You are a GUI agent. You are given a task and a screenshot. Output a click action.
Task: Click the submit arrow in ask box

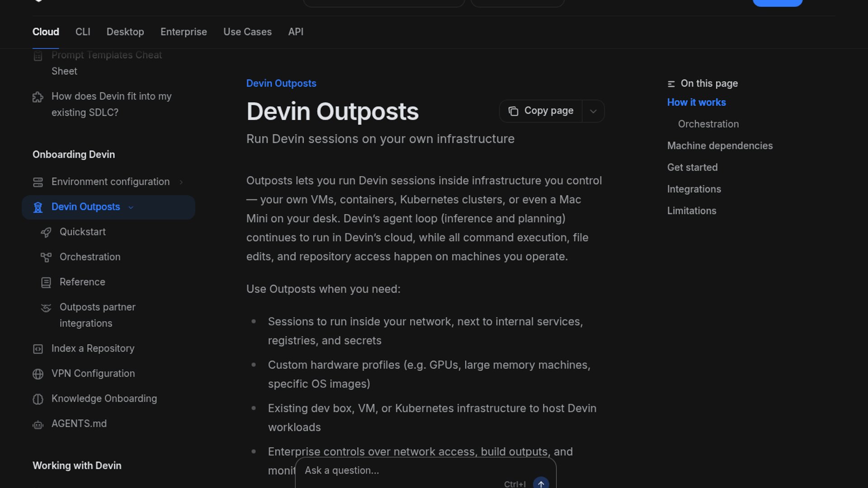[541, 483]
